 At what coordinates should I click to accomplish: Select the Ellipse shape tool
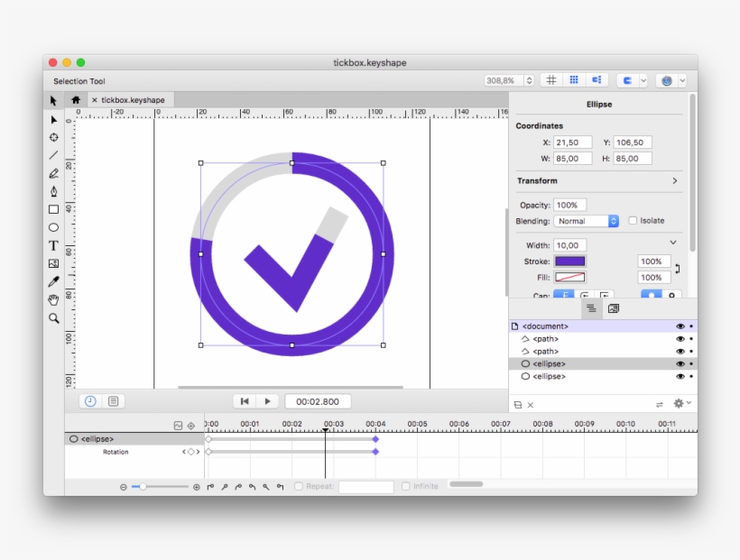click(54, 227)
